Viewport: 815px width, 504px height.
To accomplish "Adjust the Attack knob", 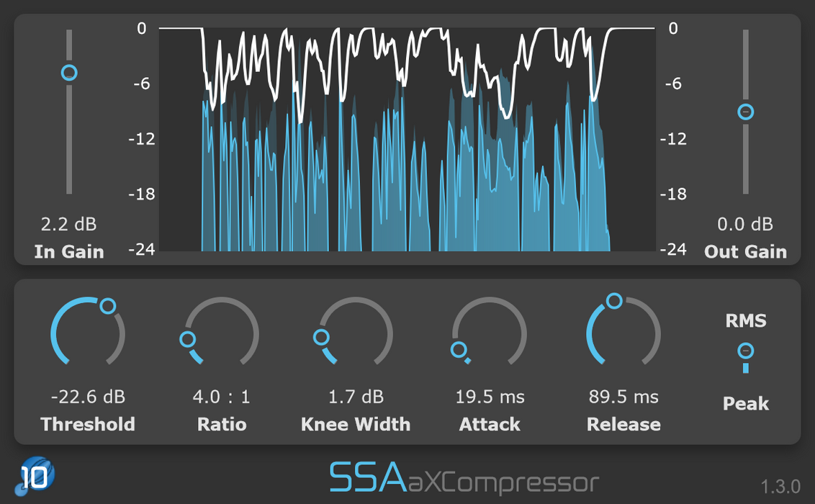I will pyautogui.click(x=490, y=331).
